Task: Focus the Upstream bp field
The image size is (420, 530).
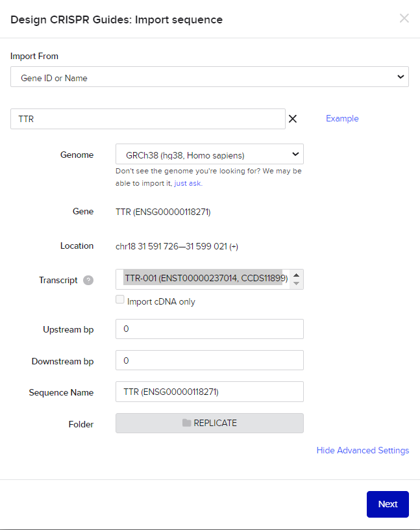Action: pos(210,329)
